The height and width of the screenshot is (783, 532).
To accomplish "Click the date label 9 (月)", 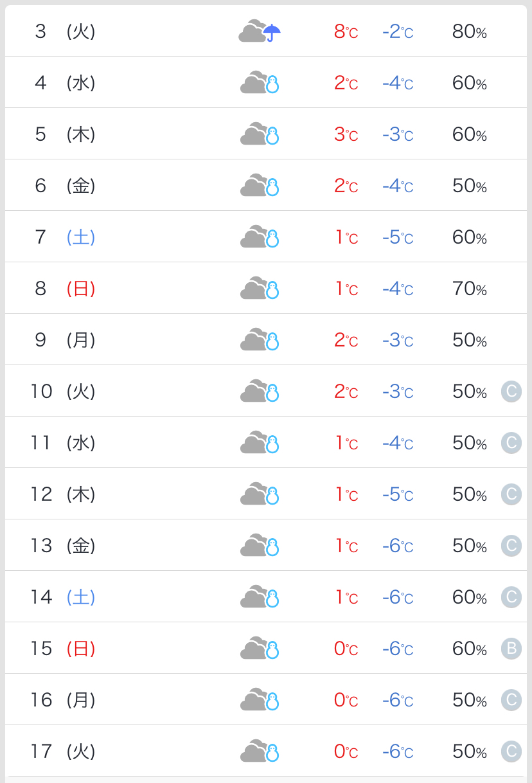I will pyautogui.click(x=64, y=339).
